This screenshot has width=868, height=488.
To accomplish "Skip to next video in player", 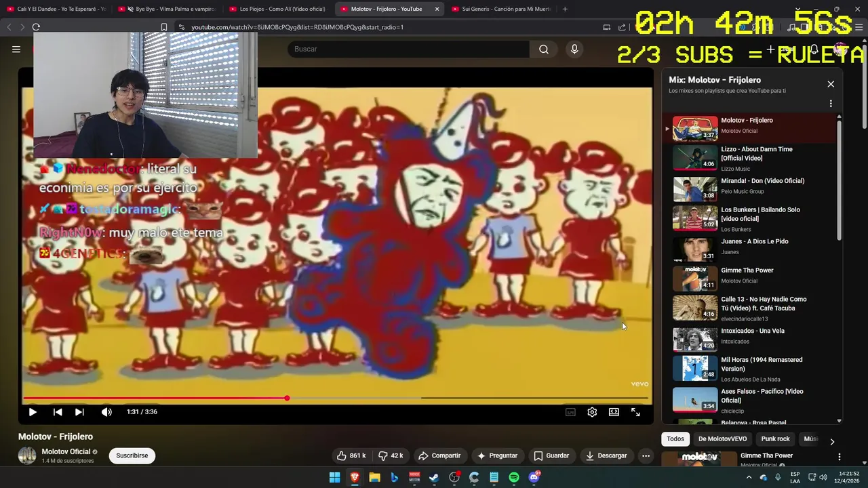I will tap(79, 411).
